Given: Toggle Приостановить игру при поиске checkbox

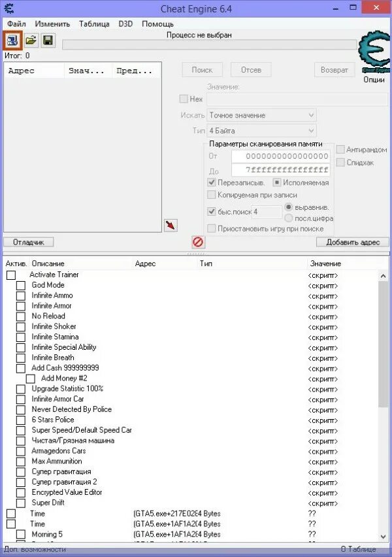Looking at the screenshot, I should 212,228.
